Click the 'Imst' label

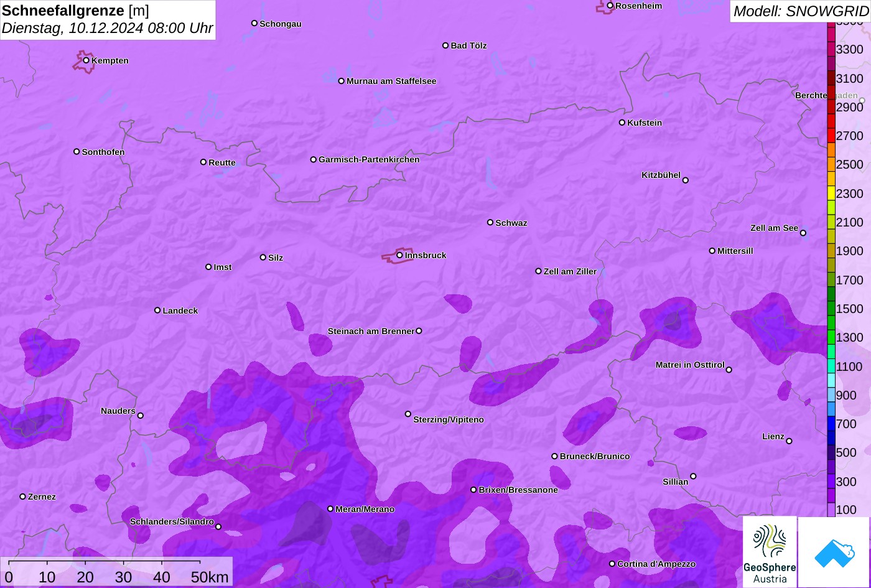click(x=223, y=267)
